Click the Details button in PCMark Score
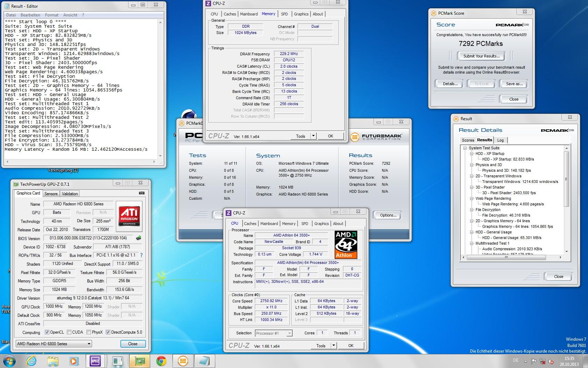The height and width of the screenshot is (368, 588). click(450, 84)
